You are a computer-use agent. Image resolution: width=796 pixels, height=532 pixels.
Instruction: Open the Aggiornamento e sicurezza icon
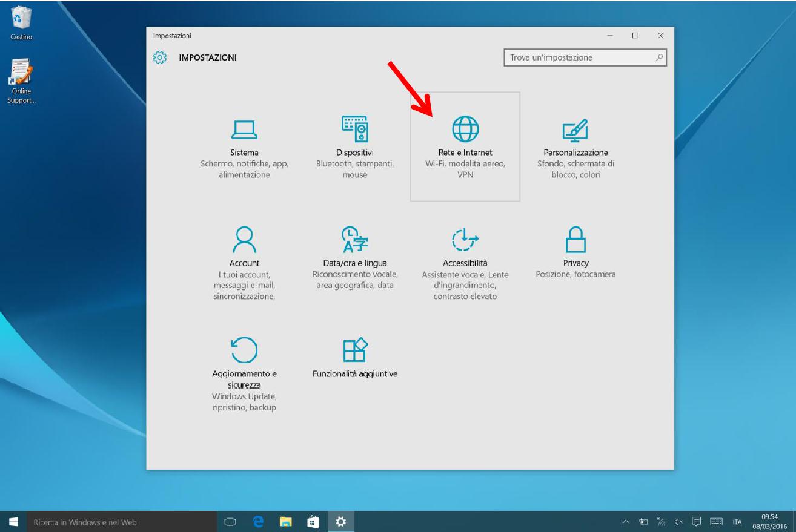244,350
